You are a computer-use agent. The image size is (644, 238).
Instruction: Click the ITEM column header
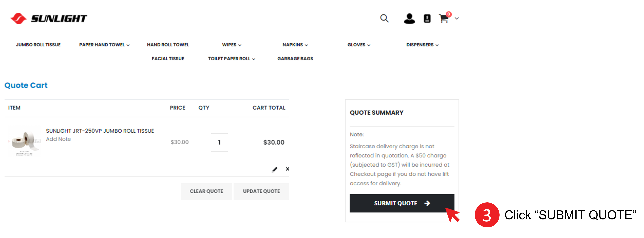14,108
